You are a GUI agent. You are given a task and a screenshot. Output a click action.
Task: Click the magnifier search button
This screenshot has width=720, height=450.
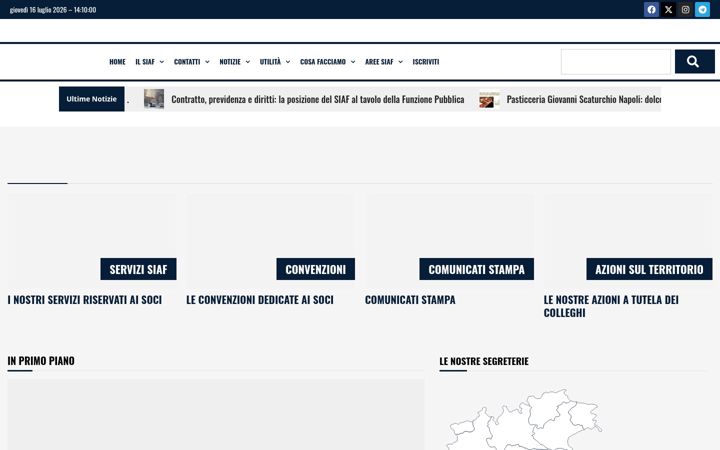(x=694, y=62)
